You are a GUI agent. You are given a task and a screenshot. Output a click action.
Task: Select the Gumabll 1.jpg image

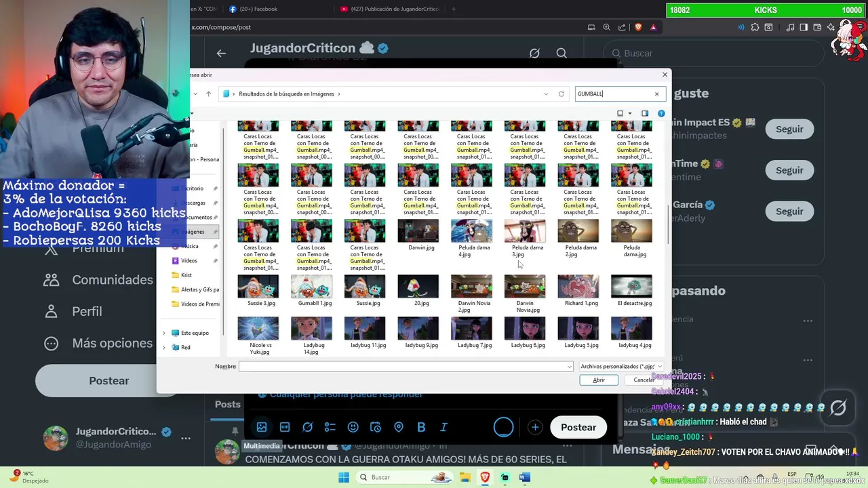(x=312, y=291)
